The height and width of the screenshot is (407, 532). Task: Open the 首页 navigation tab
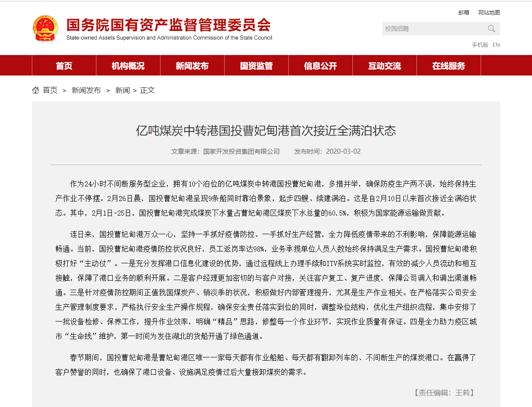pos(64,66)
